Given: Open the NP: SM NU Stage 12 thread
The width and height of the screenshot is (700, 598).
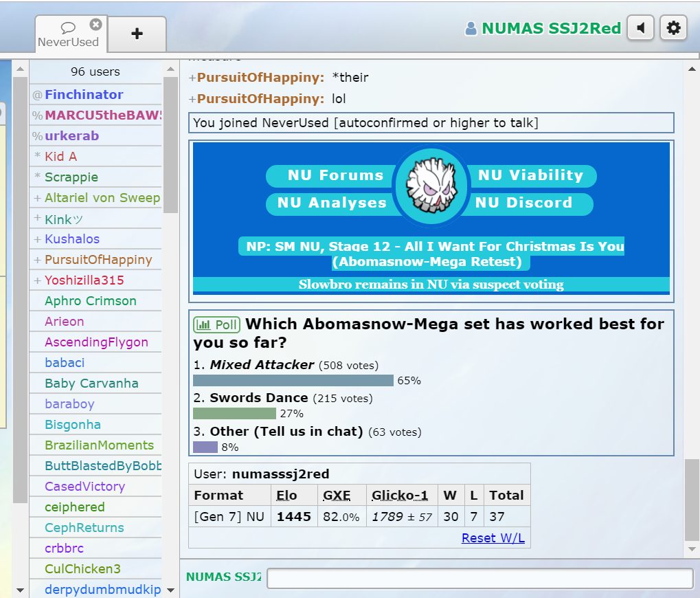Looking at the screenshot, I should pos(431,254).
